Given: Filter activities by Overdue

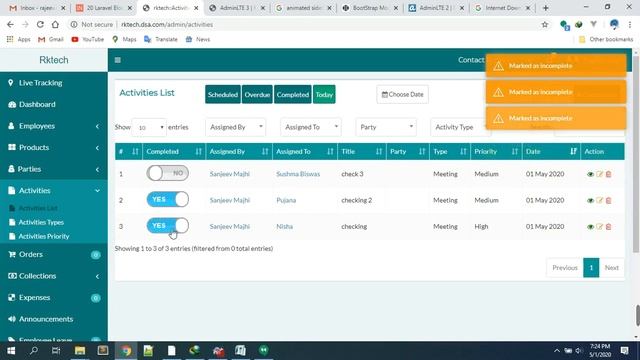Looking at the screenshot, I should [x=257, y=94].
